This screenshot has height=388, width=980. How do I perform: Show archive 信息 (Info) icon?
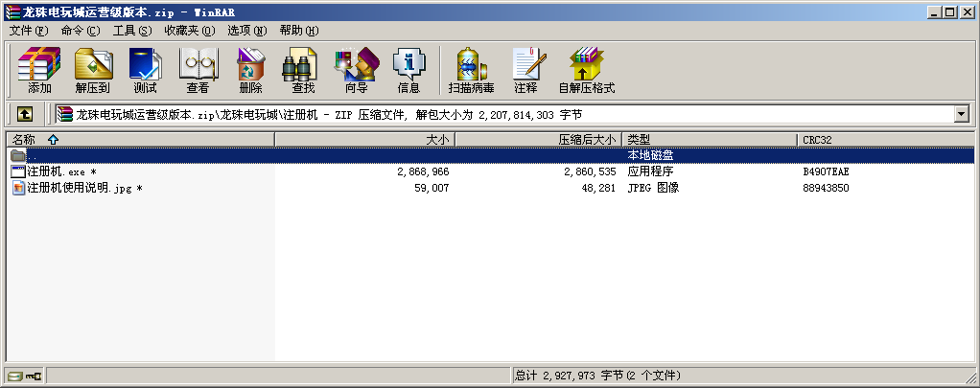click(408, 71)
